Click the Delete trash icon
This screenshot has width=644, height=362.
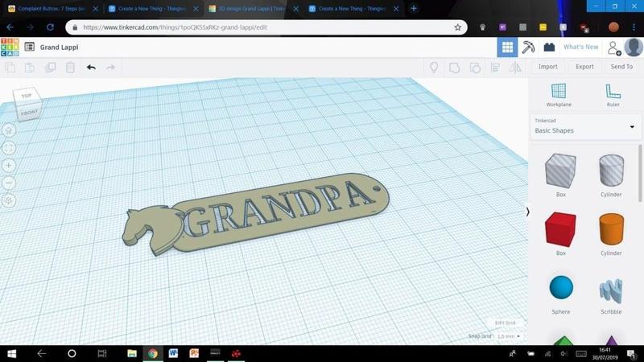(x=70, y=68)
